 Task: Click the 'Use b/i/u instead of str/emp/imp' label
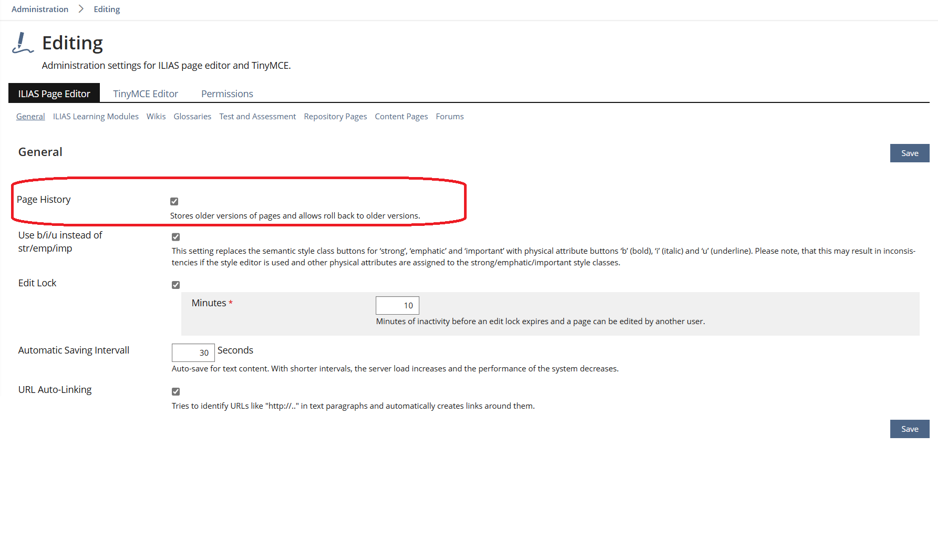pos(60,242)
